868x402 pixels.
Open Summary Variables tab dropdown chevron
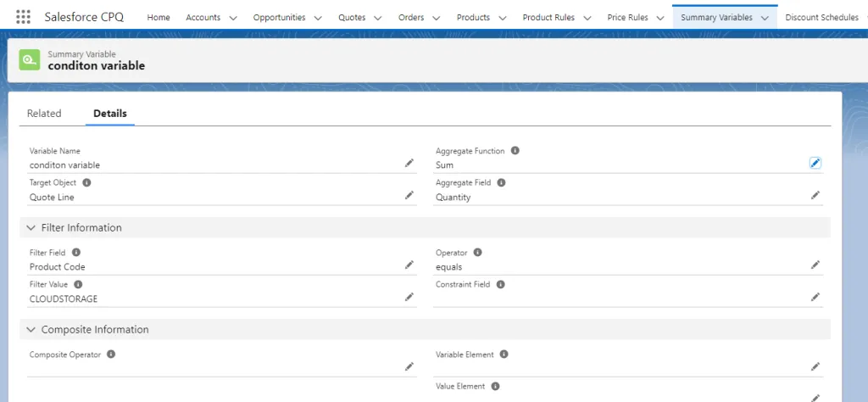point(765,18)
